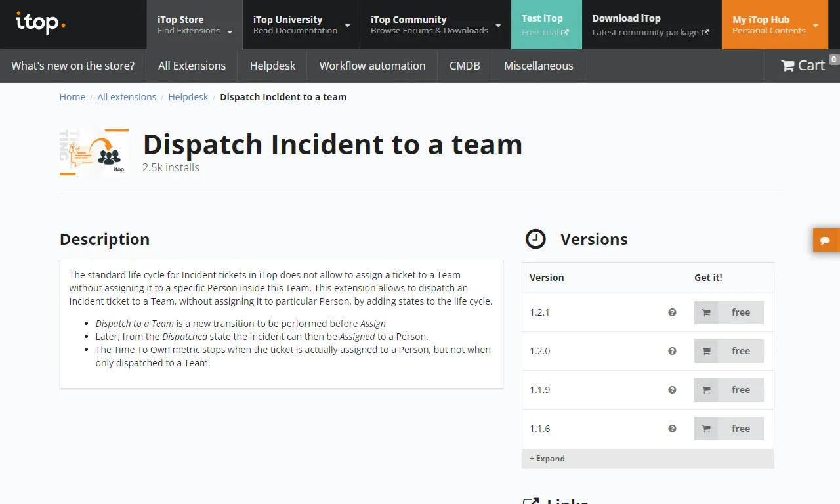Click version number 1.2.0

539,351
